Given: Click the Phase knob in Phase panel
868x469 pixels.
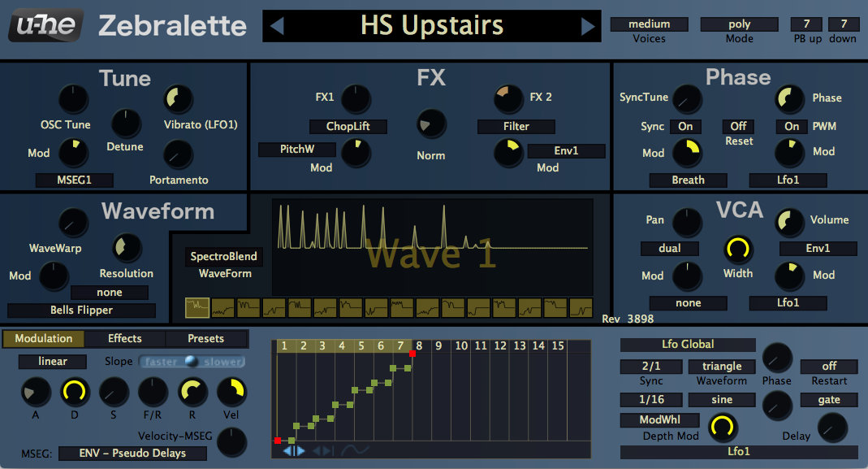Looking at the screenshot, I should click(x=789, y=100).
